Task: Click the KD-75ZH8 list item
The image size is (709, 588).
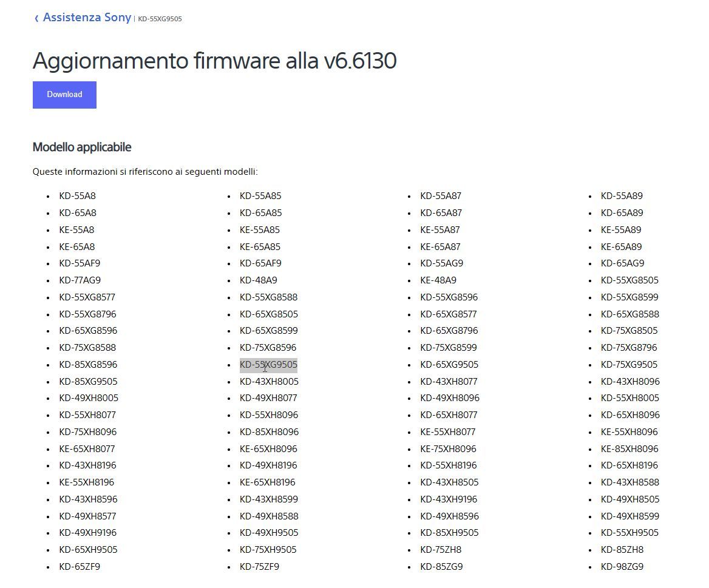Action: click(441, 550)
